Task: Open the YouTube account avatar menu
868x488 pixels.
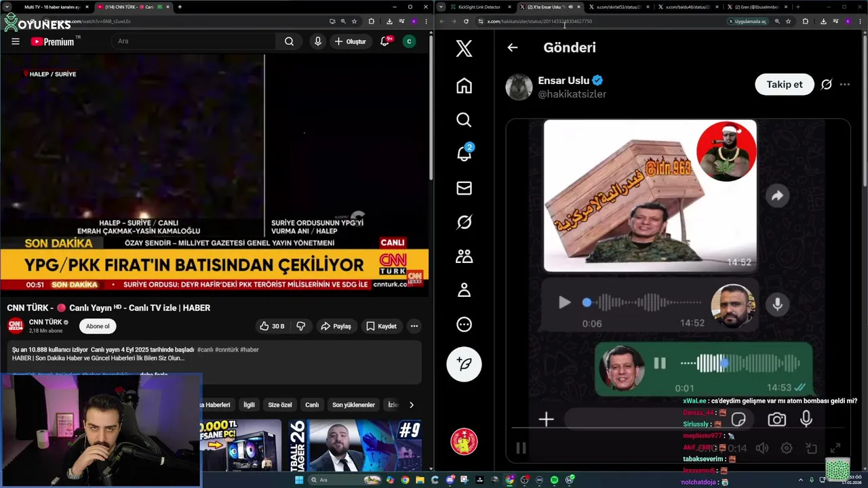Action: point(409,41)
